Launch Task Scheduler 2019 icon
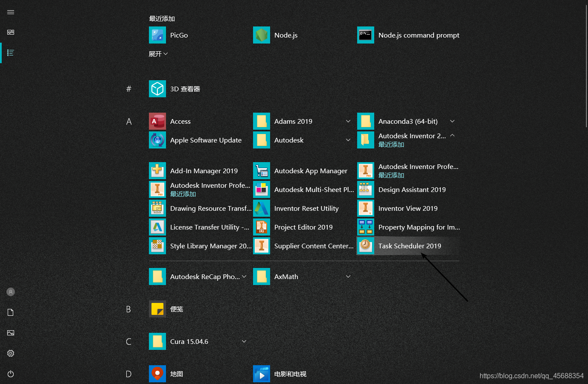The image size is (588, 384). (366, 246)
